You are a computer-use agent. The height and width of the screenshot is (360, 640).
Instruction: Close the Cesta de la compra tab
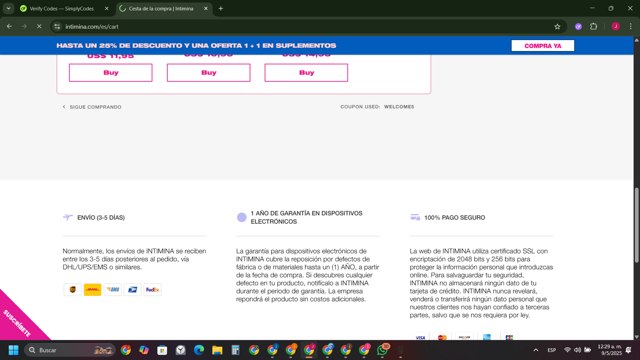pyautogui.click(x=206, y=8)
